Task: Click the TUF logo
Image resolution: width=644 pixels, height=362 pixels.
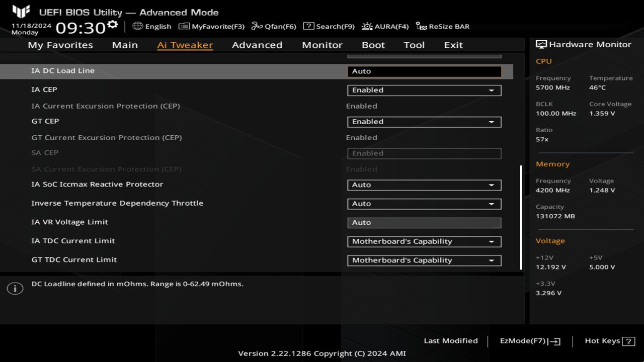Action: (21, 12)
